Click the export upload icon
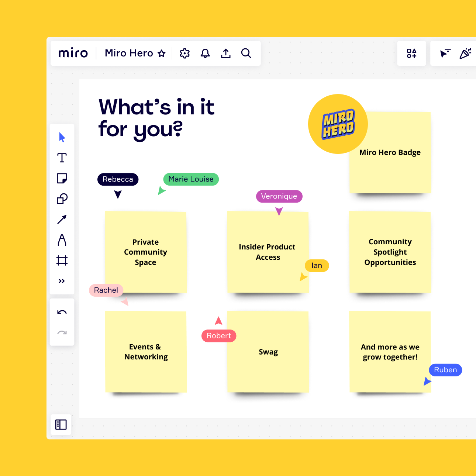The height and width of the screenshot is (476, 476). click(226, 54)
